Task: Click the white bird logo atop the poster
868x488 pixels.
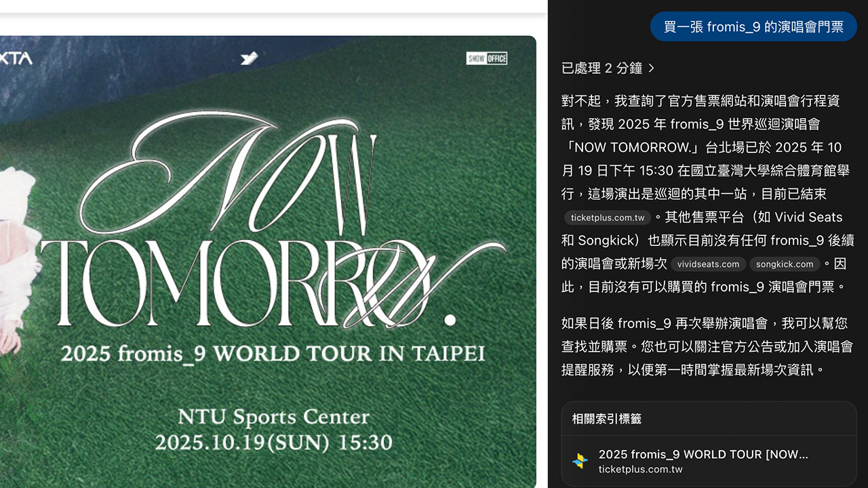Action: tap(249, 58)
